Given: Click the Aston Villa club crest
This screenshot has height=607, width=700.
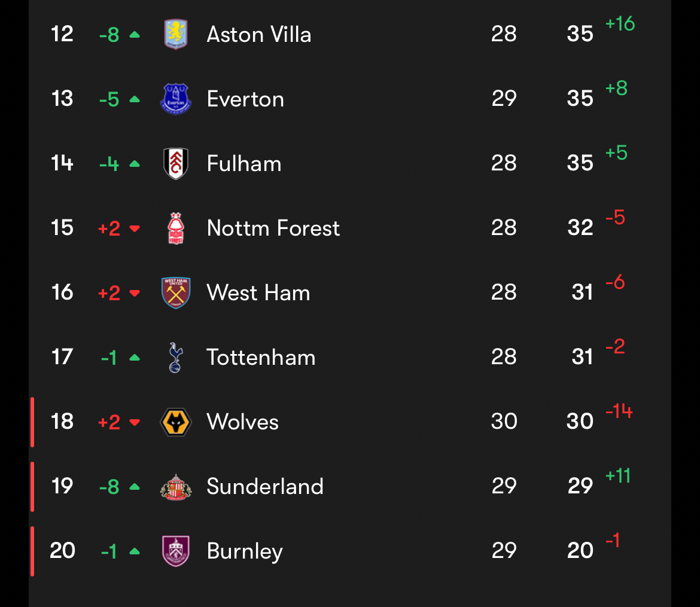Looking at the screenshot, I should (176, 34).
